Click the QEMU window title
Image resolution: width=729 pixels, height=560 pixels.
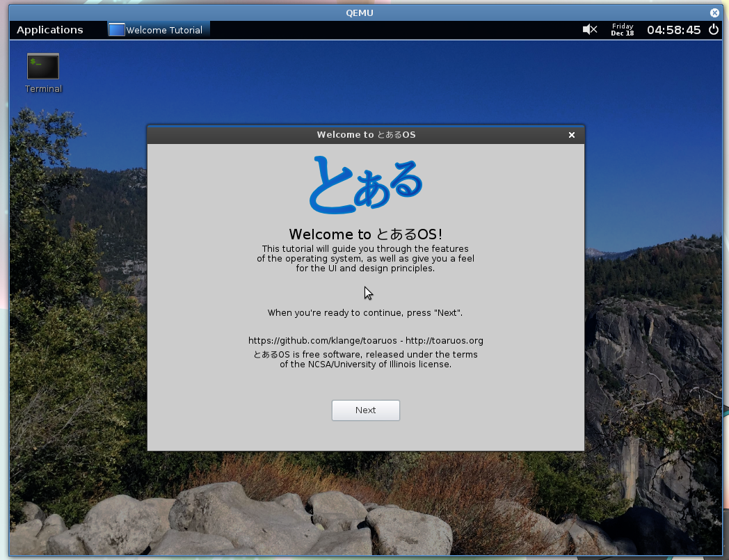(x=360, y=13)
